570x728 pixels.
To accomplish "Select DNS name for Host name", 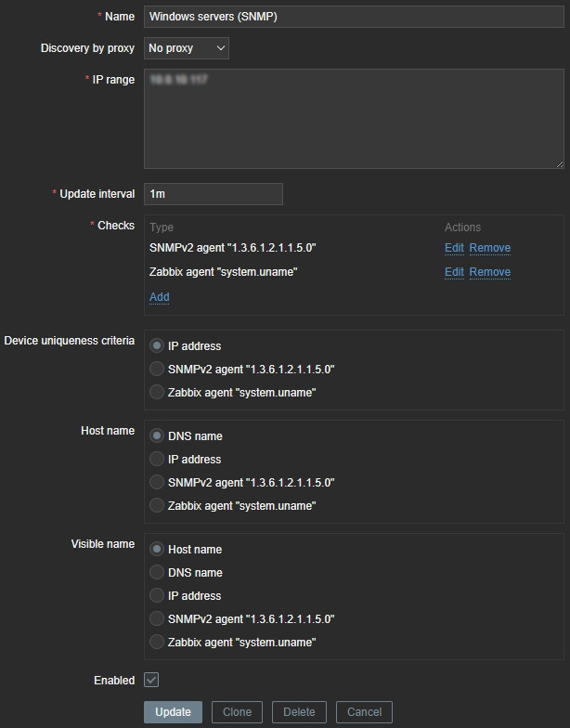I will [x=157, y=435].
